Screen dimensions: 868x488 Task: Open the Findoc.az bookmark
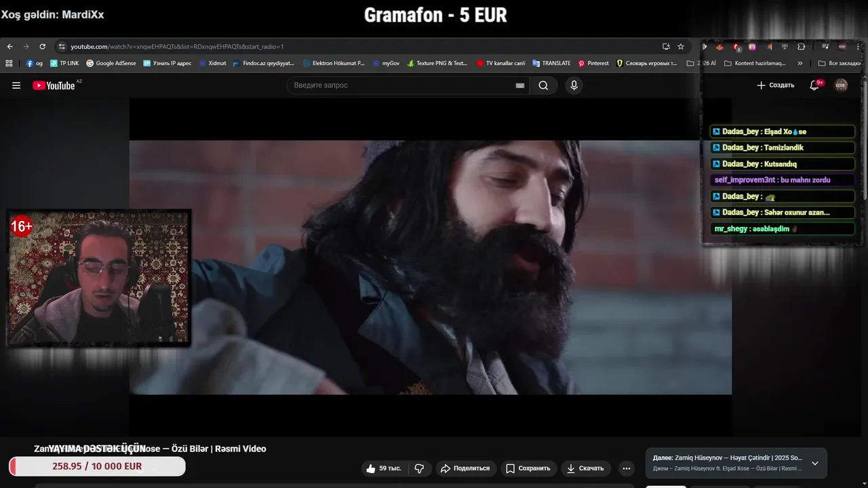pos(263,63)
